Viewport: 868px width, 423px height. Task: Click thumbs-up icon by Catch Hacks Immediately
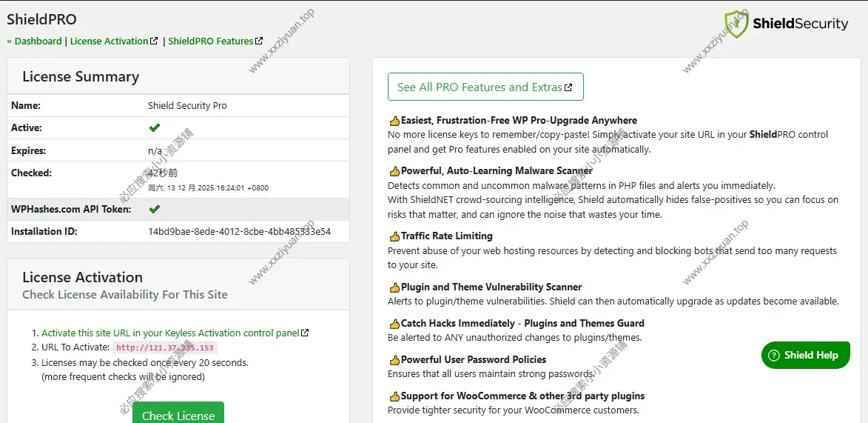(394, 324)
